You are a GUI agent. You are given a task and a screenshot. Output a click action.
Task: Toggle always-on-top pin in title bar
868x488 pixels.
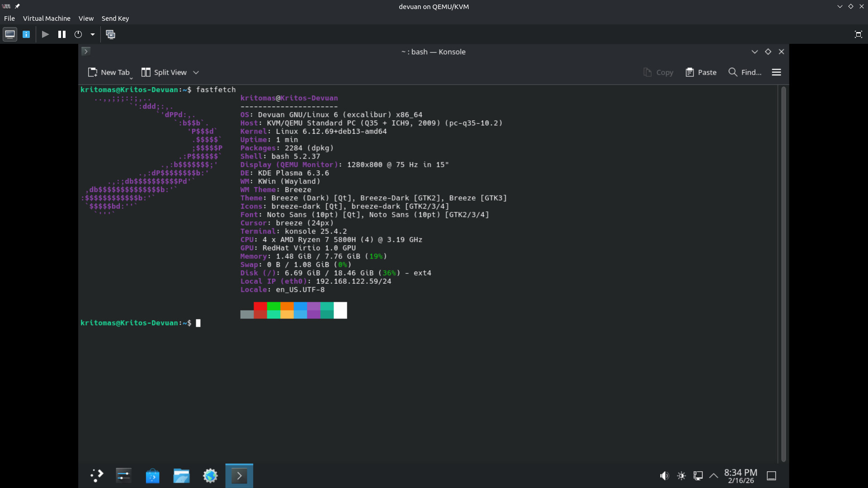17,6
